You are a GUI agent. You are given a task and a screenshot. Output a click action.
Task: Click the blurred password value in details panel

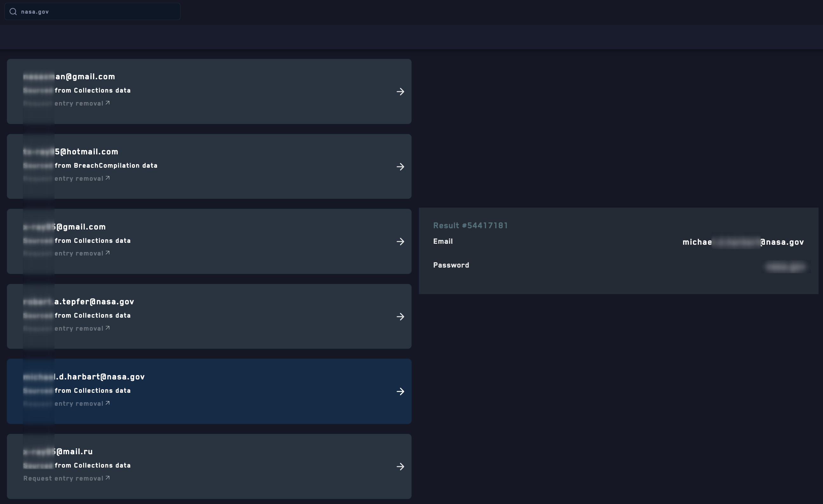pos(785,267)
